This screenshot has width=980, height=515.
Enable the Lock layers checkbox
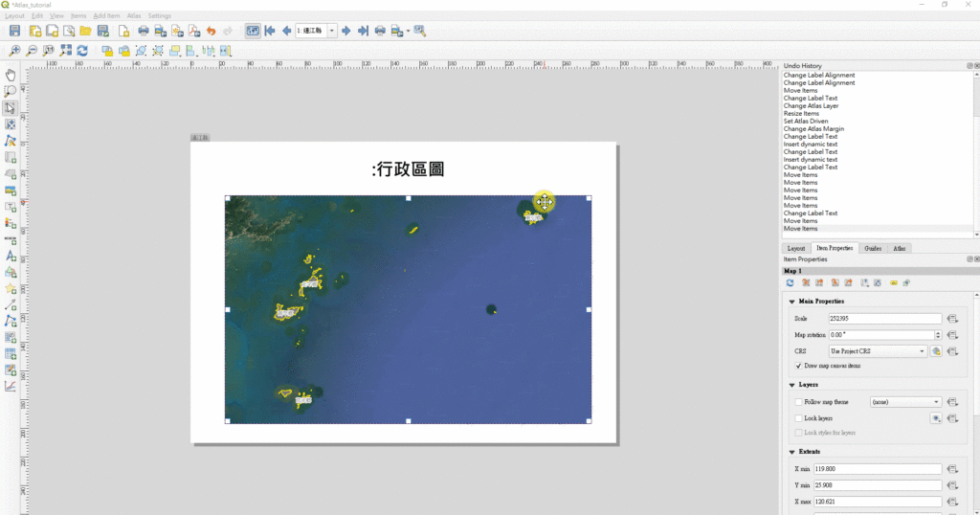(798, 418)
